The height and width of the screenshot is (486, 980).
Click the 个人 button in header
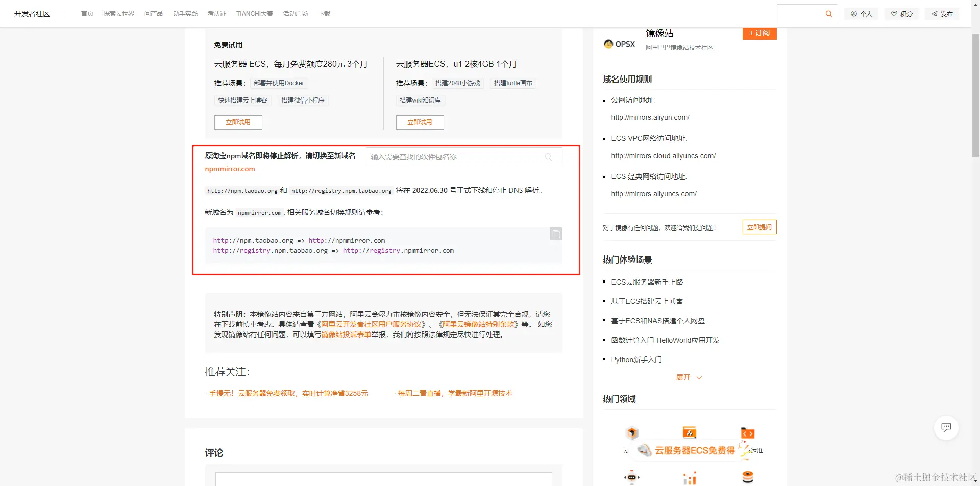[862, 14]
